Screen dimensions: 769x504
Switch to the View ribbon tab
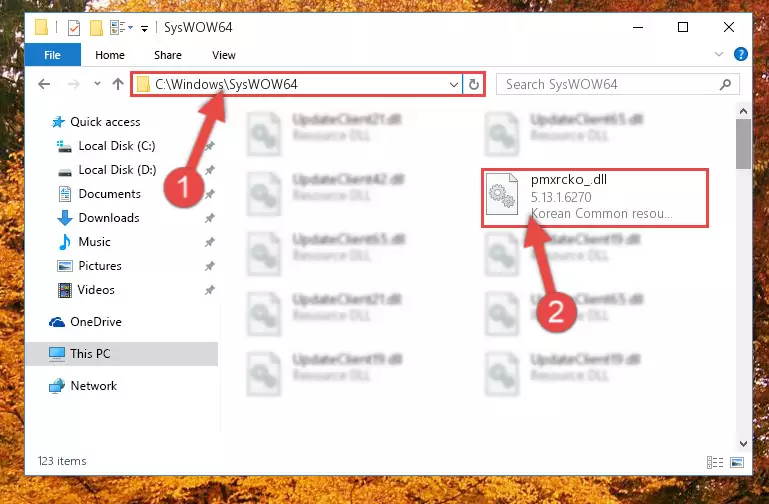[x=224, y=55]
